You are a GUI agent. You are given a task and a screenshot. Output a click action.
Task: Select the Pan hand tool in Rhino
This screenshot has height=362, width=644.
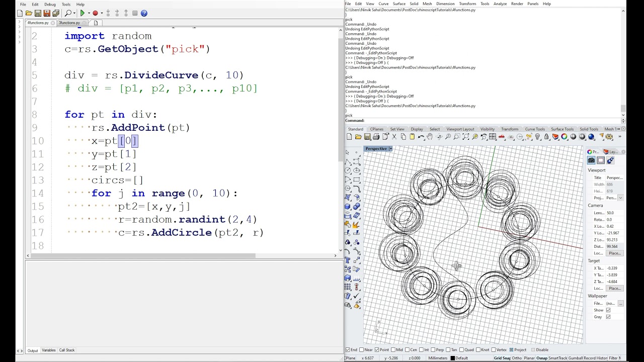[430, 137]
